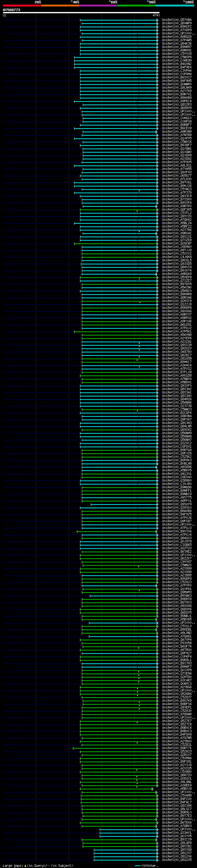
Task: Select the UniRef100_C5WSP8 label
Action: (x=176, y=57)
